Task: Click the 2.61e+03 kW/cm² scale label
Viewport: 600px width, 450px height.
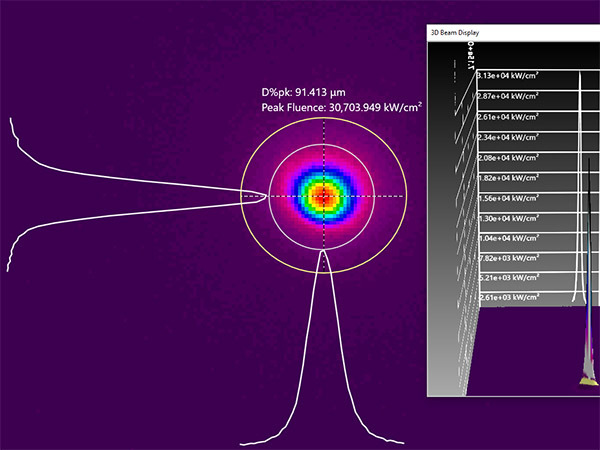Action: coord(508,298)
